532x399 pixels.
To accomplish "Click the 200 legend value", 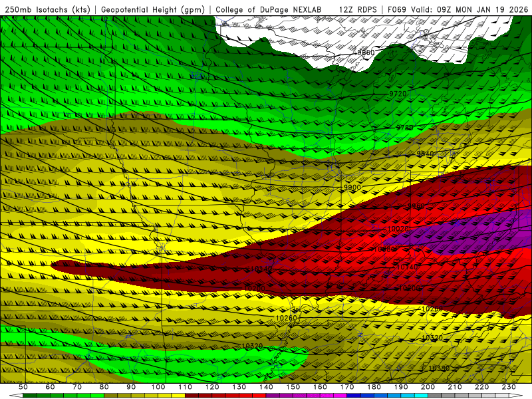I will pyautogui.click(x=428, y=387).
